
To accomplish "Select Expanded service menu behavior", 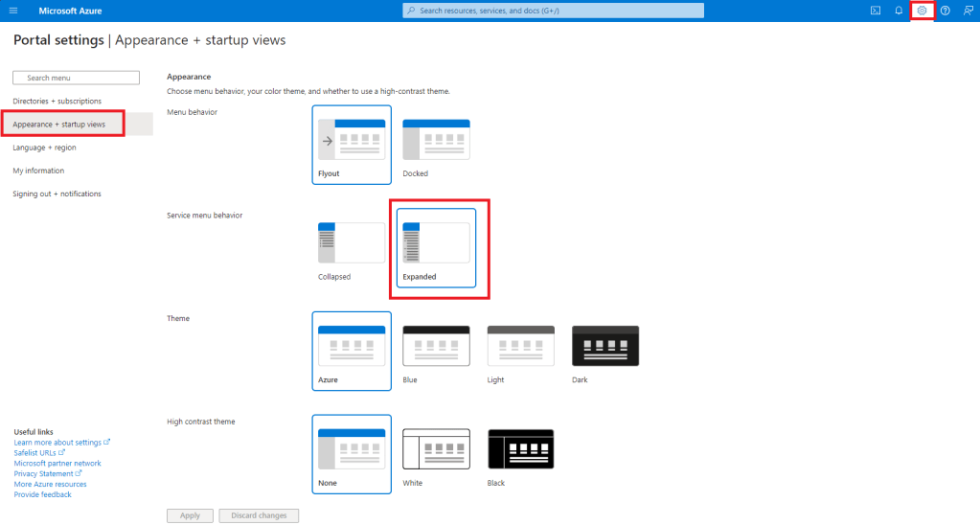I will [x=436, y=247].
